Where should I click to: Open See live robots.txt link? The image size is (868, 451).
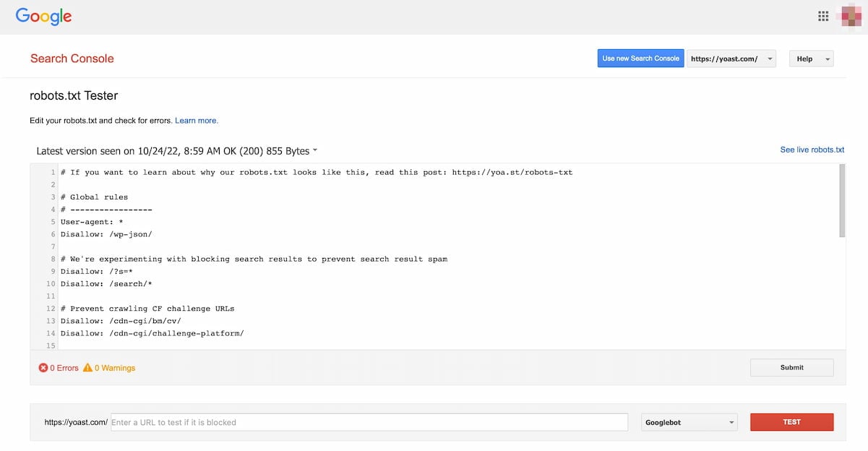[812, 150]
